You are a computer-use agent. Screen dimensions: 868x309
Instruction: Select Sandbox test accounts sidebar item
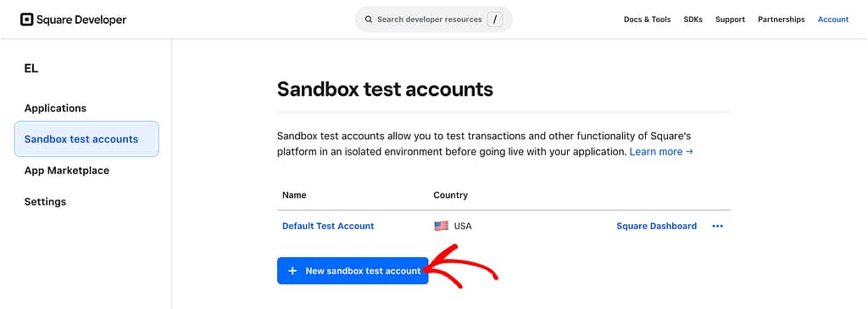coord(86,139)
